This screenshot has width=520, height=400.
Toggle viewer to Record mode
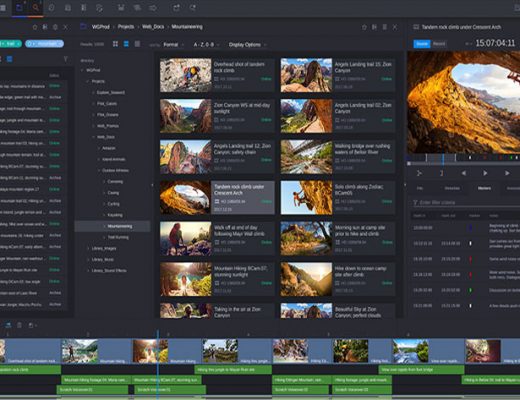coord(439,44)
